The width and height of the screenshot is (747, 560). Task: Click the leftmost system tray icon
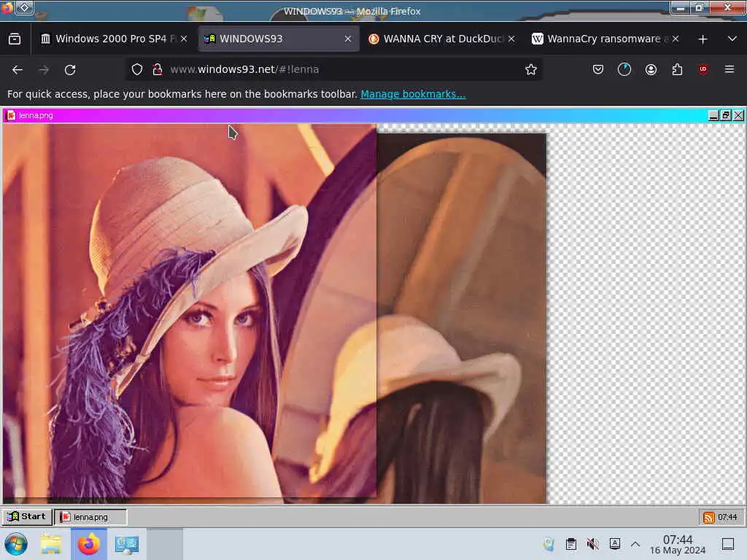tap(549, 544)
